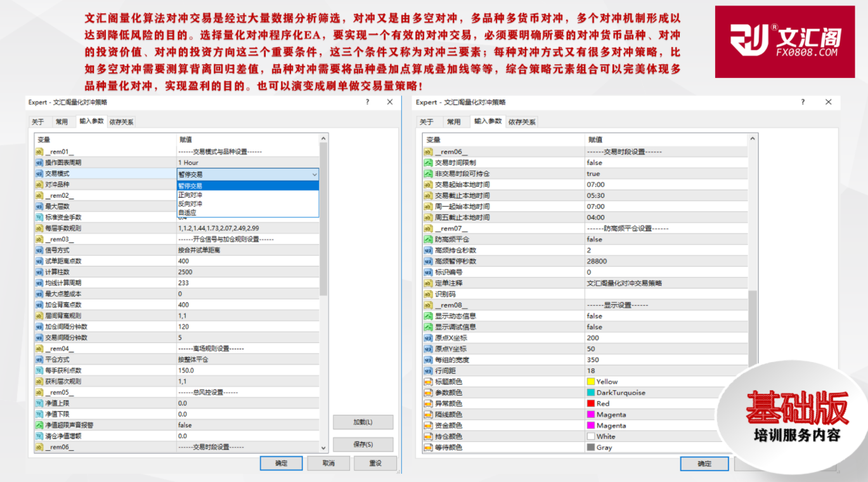Viewport: 868px width, 482px height.
Task: Click the type icon beside 操作图表周期
Action: [x=39, y=163]
